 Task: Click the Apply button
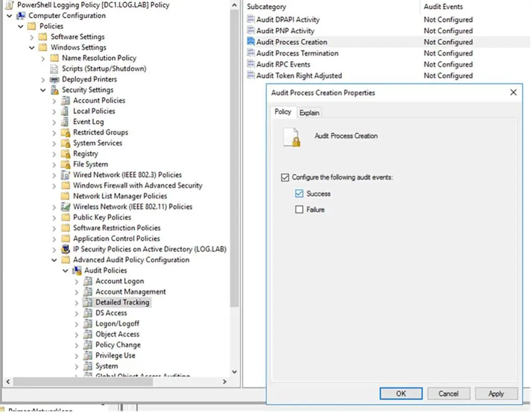coord(496,393)
